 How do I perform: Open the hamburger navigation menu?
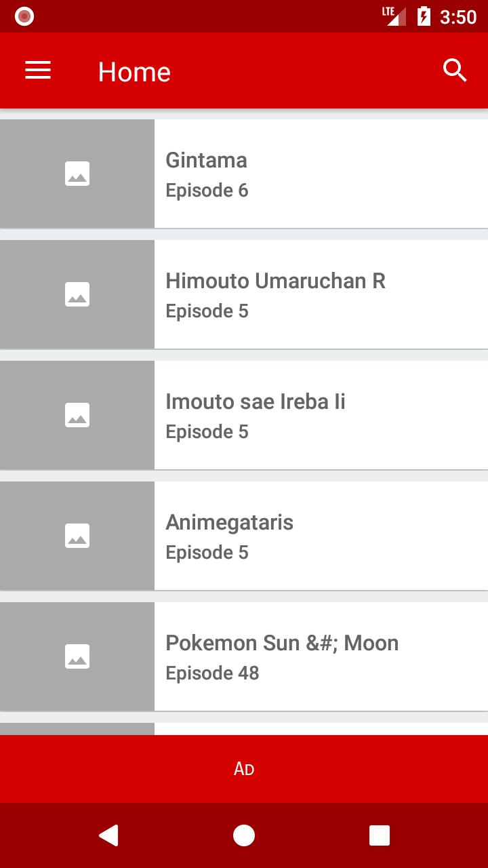[x=38, y=71]
